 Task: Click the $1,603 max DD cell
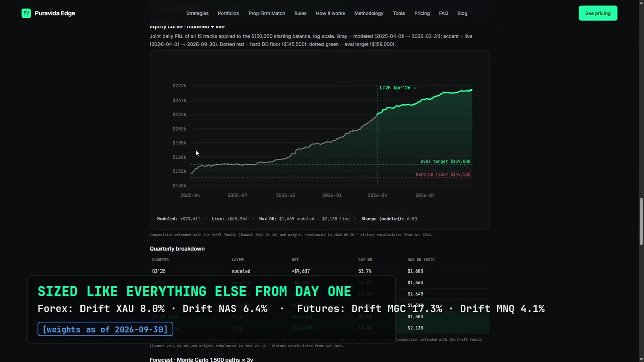point(415,271)
